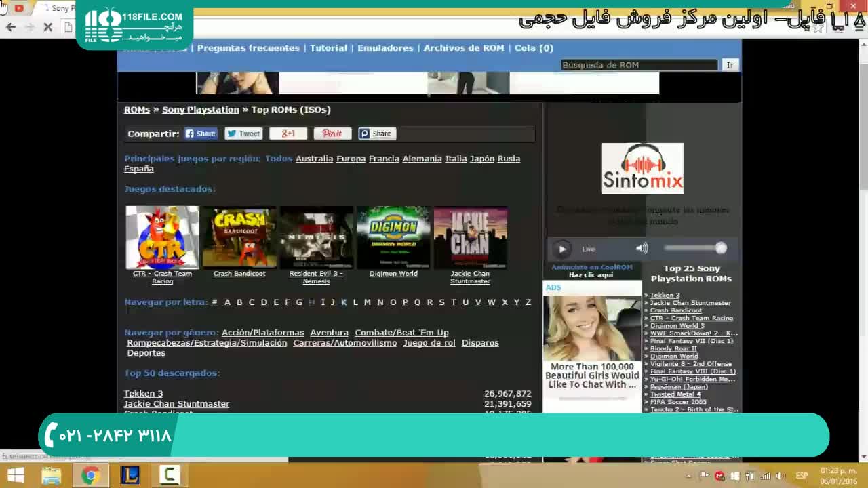Follow the Sony Playstation breadcrumb link

tap(201, 110)
